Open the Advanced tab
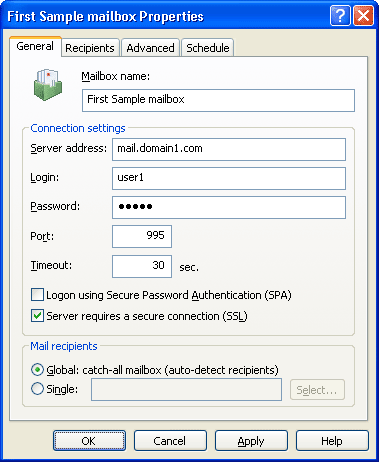The height and width of the screenshot is (462, 379). [x=150, y=48]
